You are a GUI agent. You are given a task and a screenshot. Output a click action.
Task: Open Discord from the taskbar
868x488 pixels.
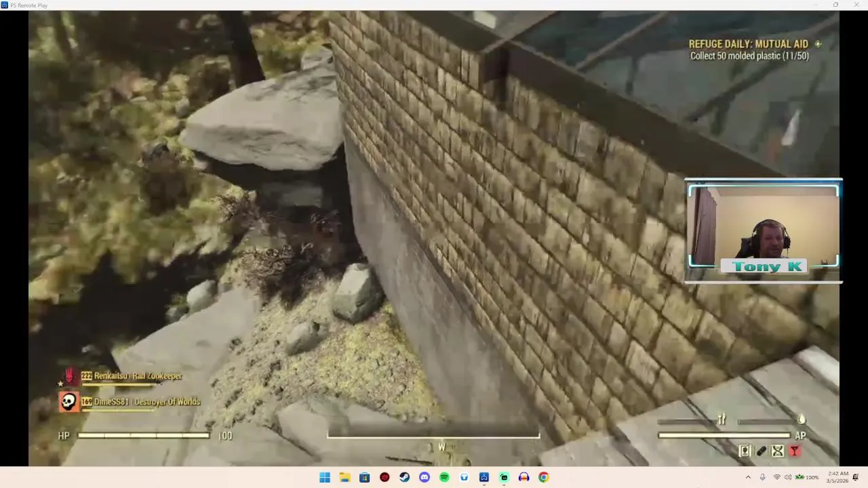425,477
